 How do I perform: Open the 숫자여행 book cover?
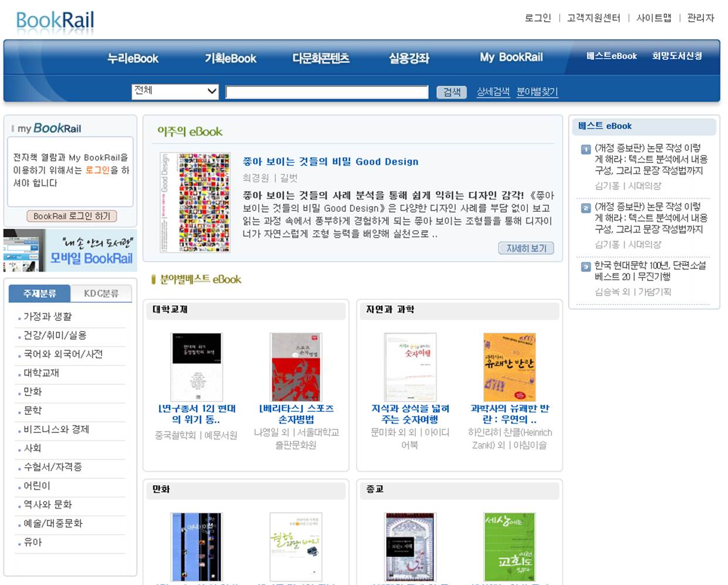[410, 367]
